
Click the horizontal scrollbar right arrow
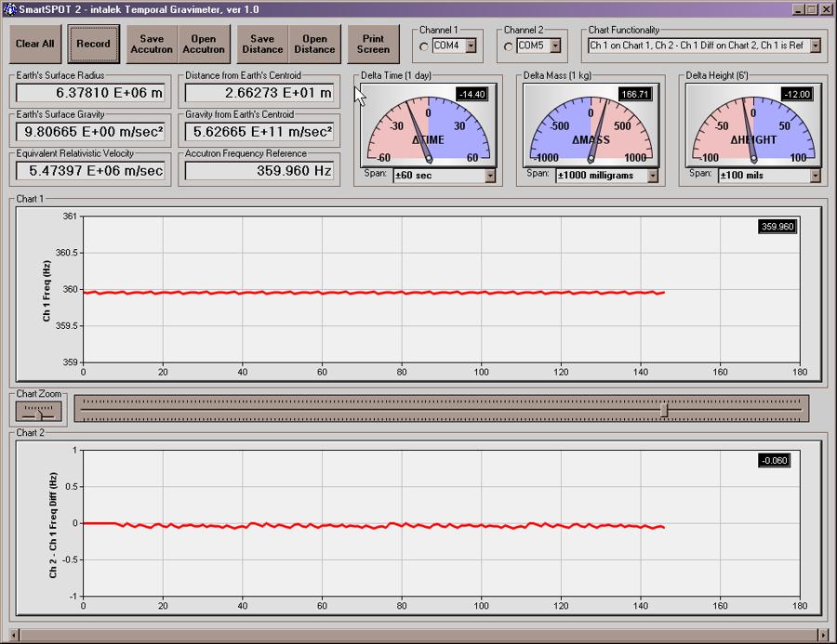click(821, 636)
